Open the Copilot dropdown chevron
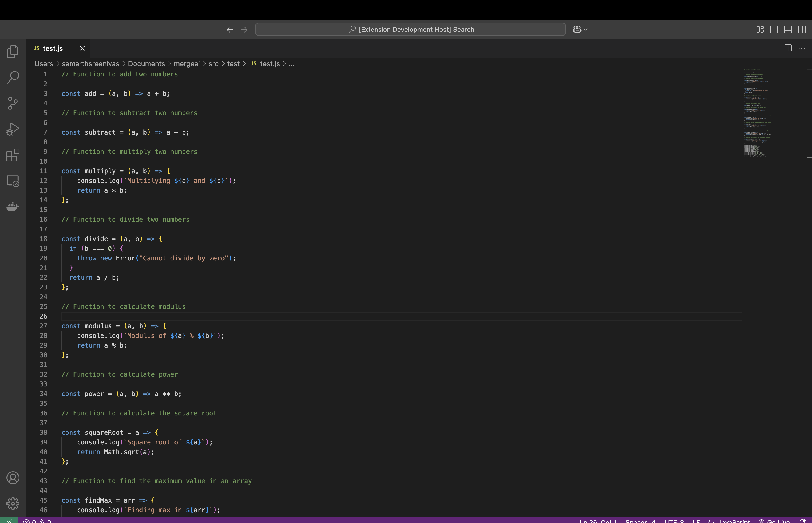This screenshot has height=523, width=812. click(x=586, y=30)
